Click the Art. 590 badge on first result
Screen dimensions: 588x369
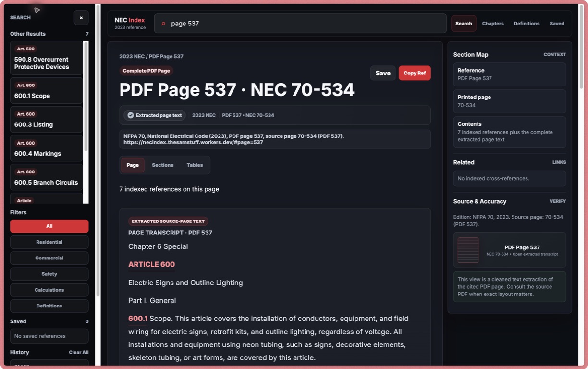26,49
